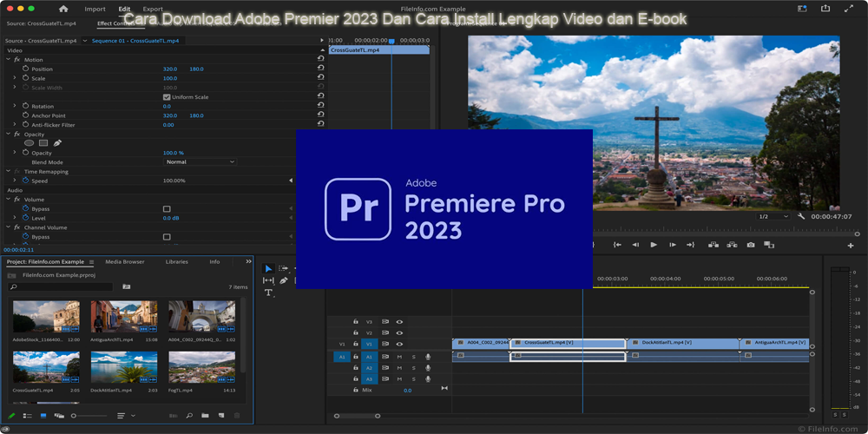Viewport: 868px width, 434px height.
Task: Select the Type tool
Action: (x=268, y=293)
